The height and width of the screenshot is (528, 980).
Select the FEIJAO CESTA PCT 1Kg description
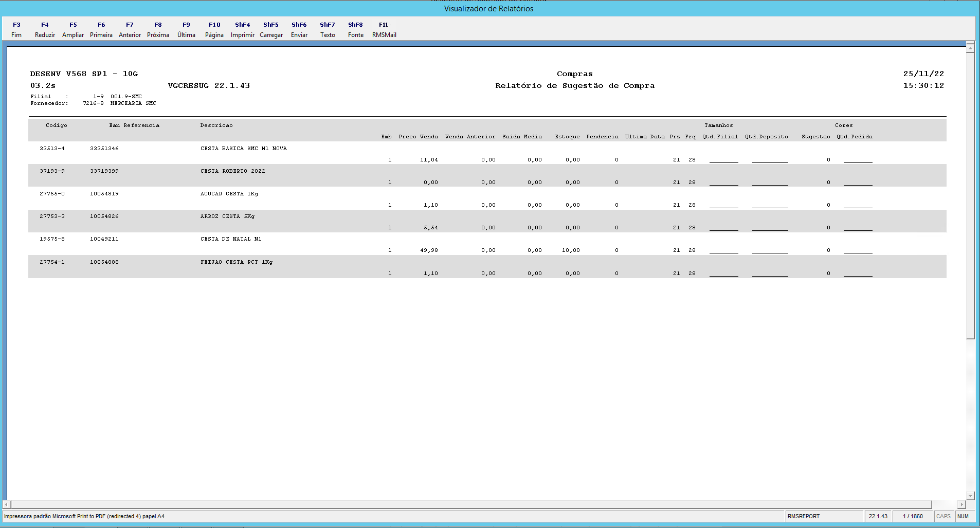point(237,262)
